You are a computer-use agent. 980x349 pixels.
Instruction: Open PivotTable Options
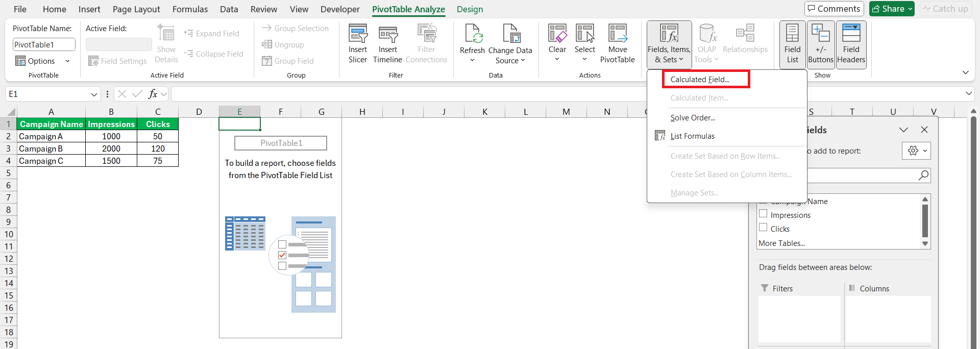(35, 61)
